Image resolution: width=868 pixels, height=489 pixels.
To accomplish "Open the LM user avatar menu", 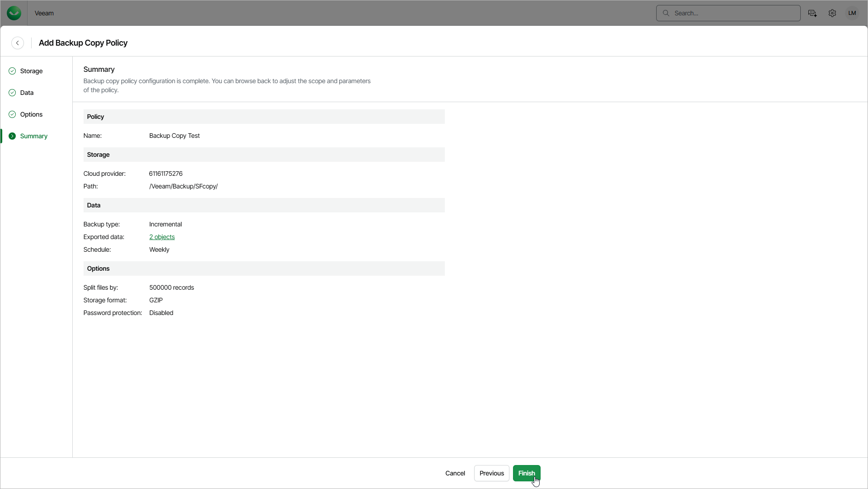I will coord(852,13).
